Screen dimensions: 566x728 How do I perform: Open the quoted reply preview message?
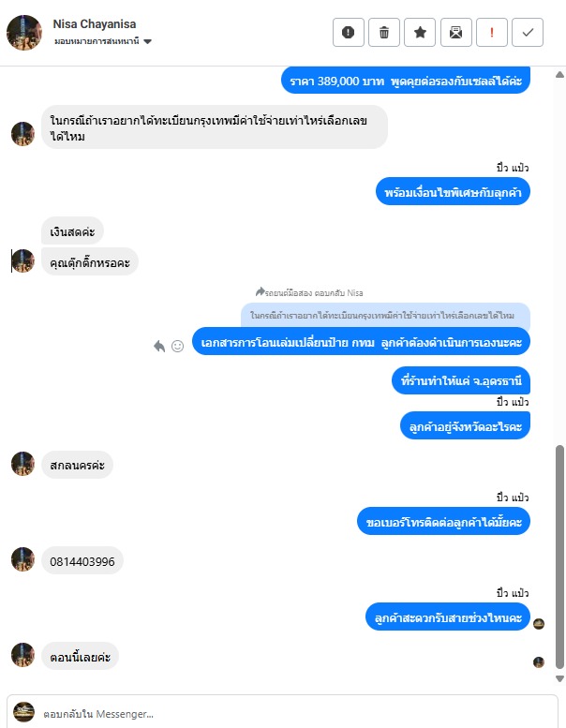[x=385, y=315]
